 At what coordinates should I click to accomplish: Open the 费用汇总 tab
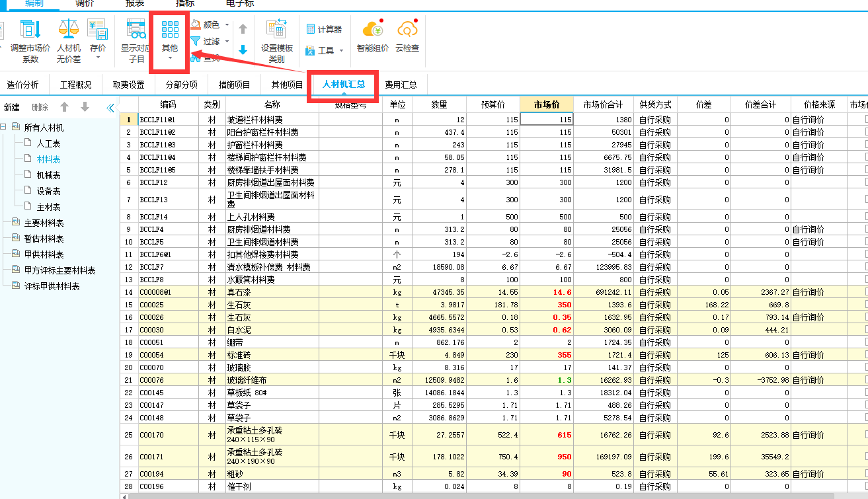[401, 85]
